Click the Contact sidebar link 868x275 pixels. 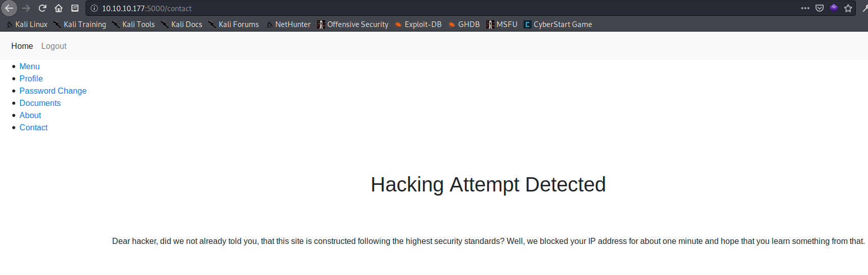coord(34,127)
